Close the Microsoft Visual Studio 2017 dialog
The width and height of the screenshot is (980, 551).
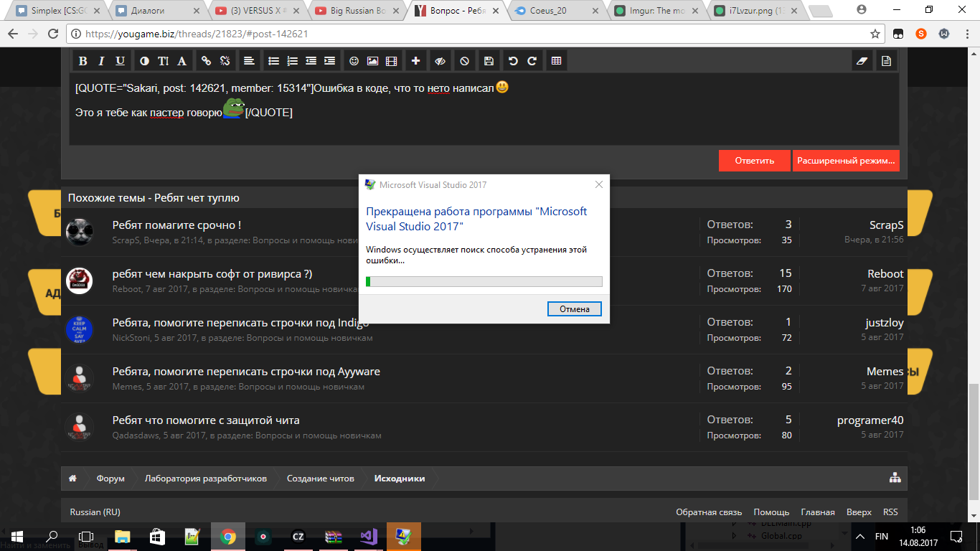(x=599, y=184)
